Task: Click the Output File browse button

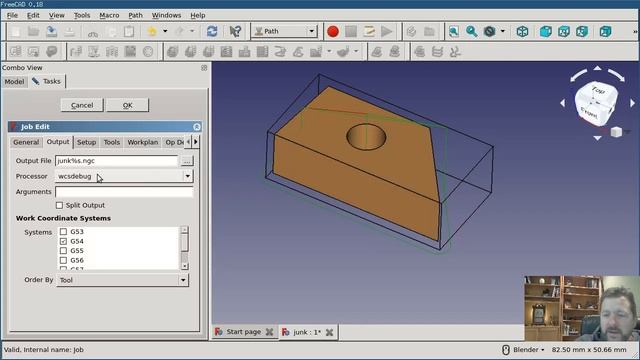Action: tap(187, 161)
